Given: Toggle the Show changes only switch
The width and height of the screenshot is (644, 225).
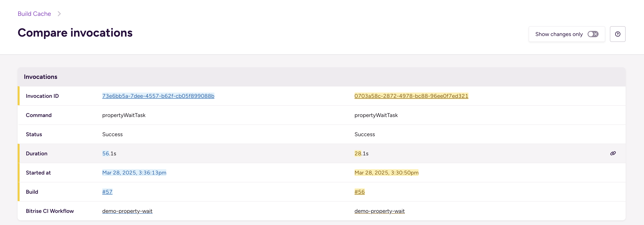Looking at the screenshot, I should (x=593, y=34).
